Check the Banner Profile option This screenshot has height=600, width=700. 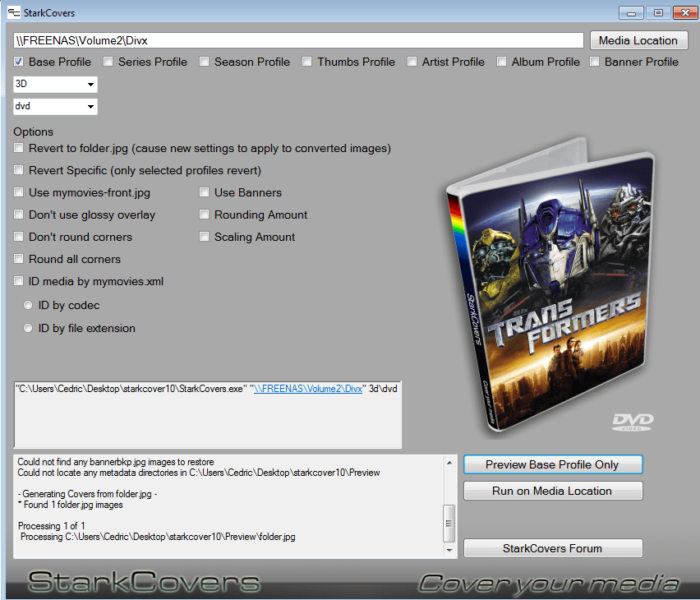point(594,62)
